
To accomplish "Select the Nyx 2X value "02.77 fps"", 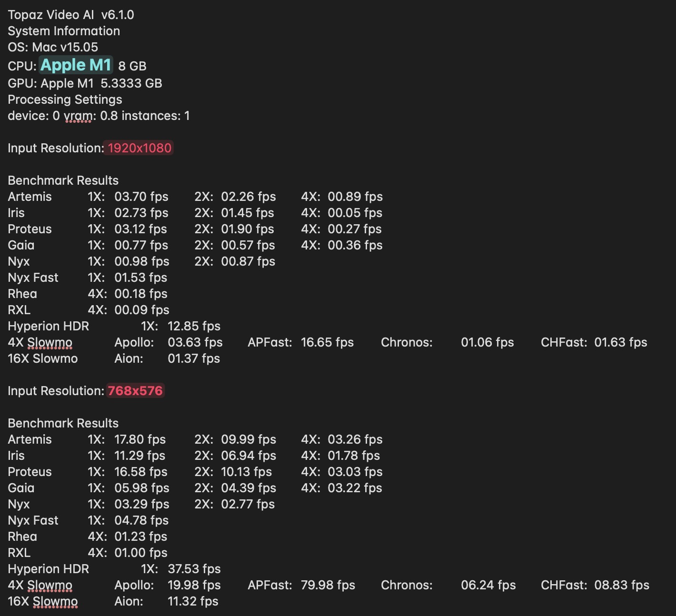I will pos(248,504).
